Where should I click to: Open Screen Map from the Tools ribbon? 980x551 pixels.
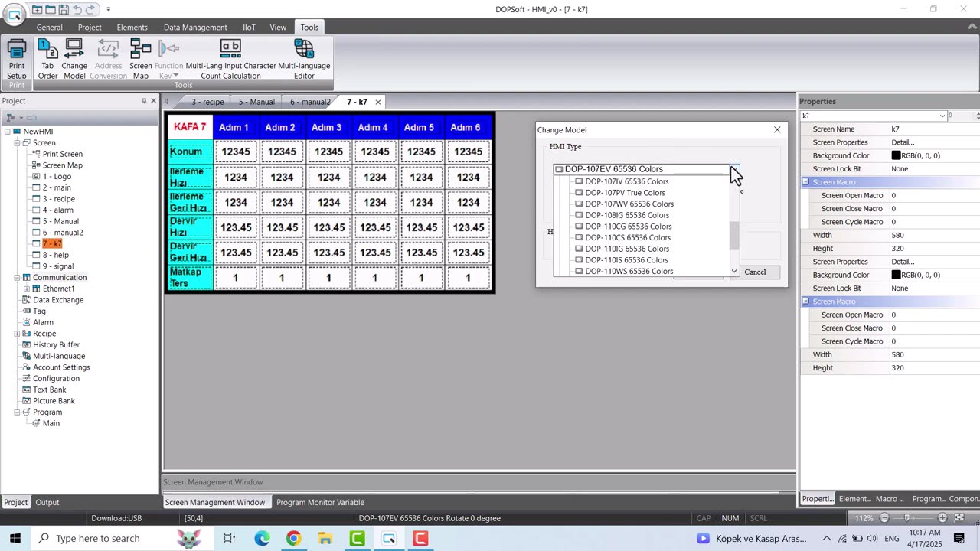click(141, 59)
